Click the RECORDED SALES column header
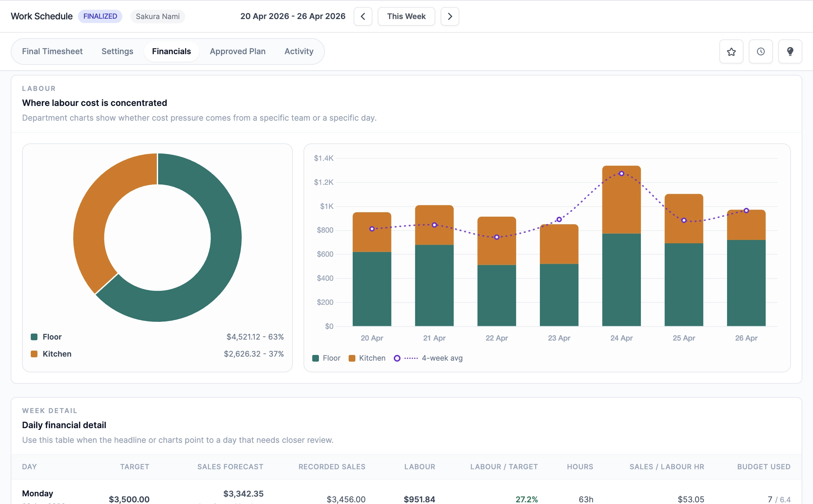 coord(332,467)
